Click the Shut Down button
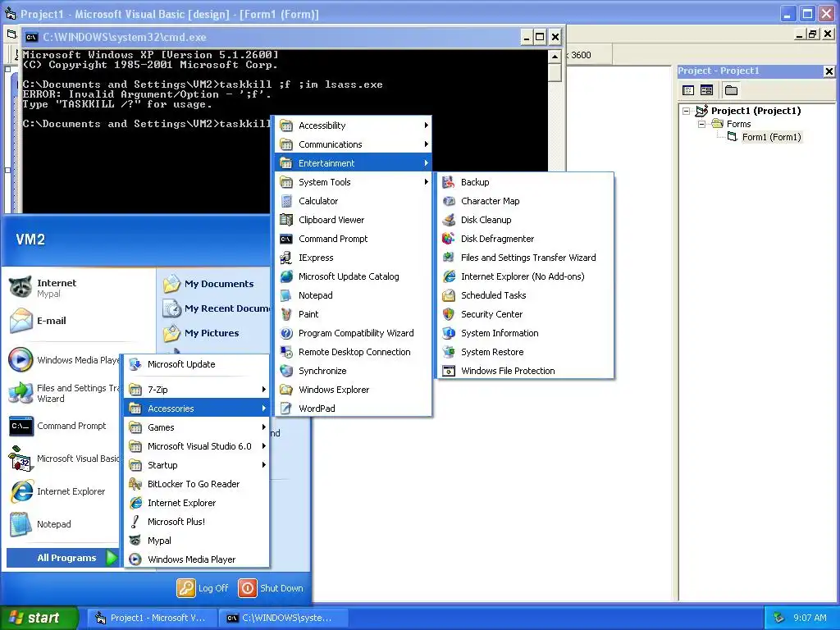This screenshot has width=840, height=630. click(x=271, y=587)
